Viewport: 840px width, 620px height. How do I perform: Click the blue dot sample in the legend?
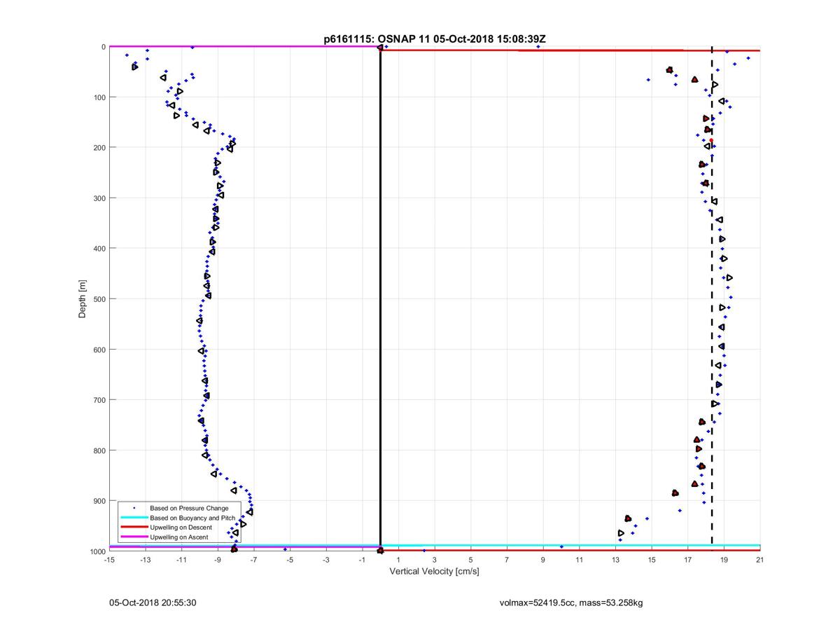[133, 508]
